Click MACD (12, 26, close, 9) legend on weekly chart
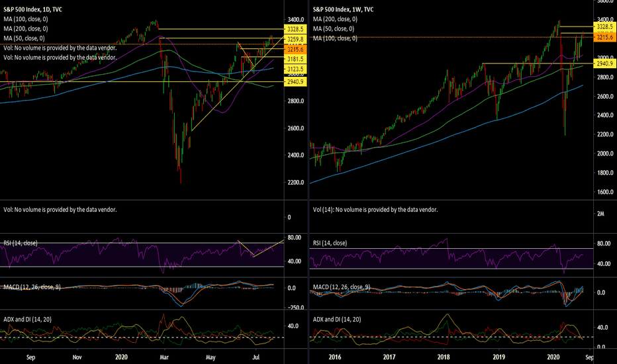The width and height of the screenshot is (617, 364). [342, 287]
